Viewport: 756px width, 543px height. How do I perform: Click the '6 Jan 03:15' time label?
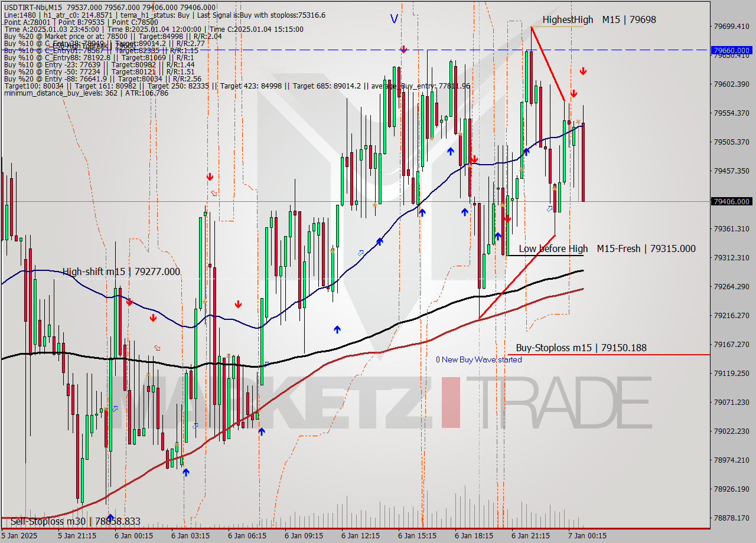(190, 536)
